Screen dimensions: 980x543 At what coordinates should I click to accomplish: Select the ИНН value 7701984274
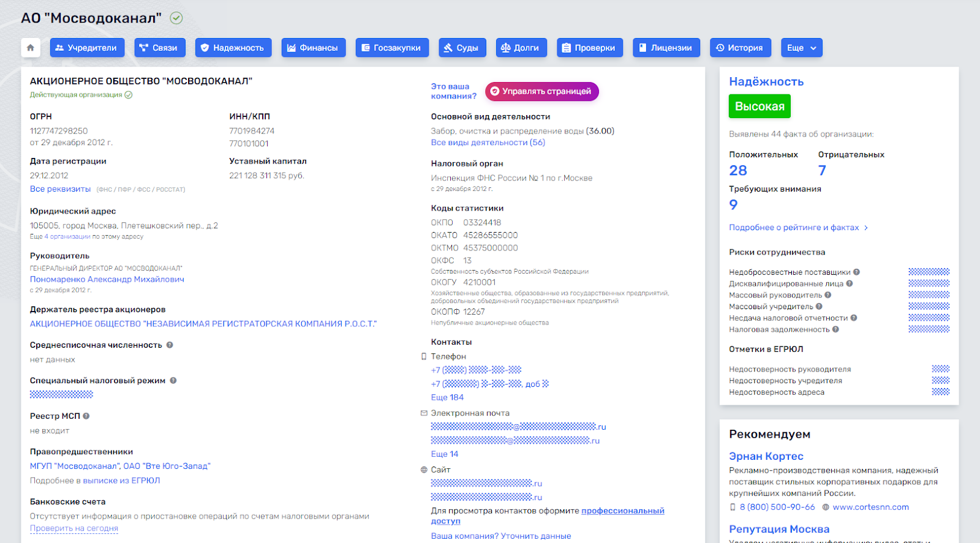pyautogui.click(x=252, y=131)
